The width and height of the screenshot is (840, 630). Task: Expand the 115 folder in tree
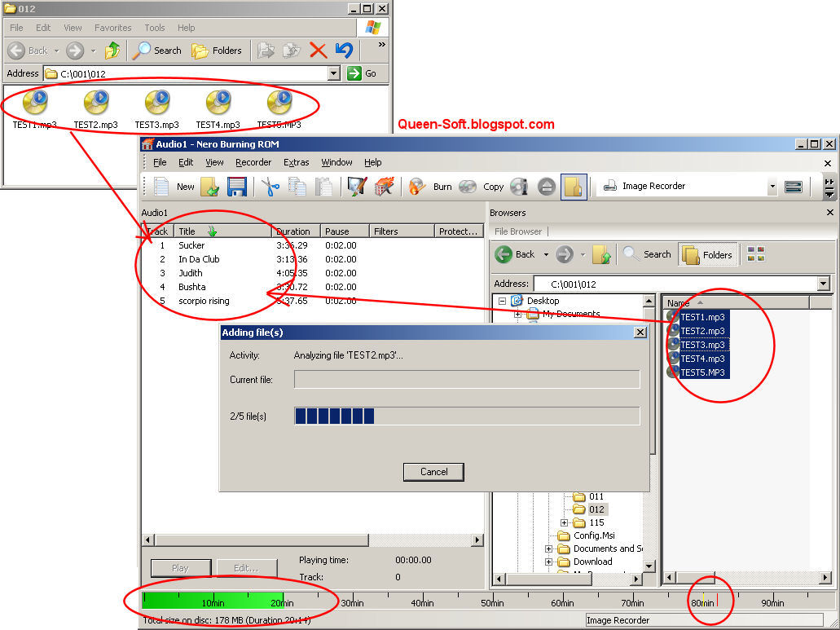[x=564, y=522]
